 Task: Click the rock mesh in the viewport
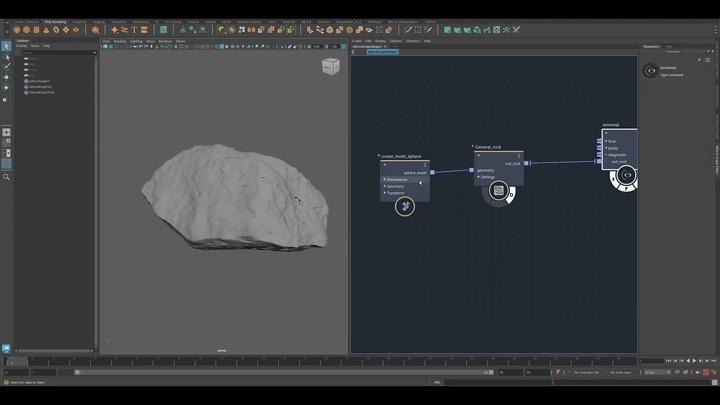(x=235, y=197)
